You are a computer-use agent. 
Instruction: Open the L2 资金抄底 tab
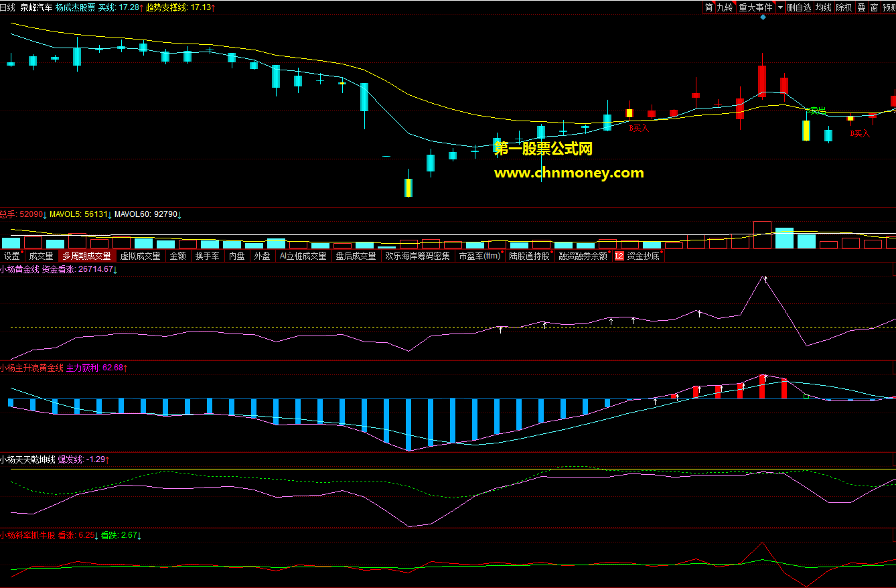click(638, 256)
